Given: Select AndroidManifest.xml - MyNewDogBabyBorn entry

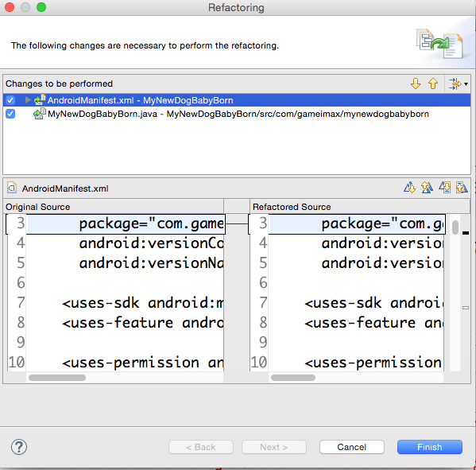Looking at the screenshot, I should click(x=140, y=100).
